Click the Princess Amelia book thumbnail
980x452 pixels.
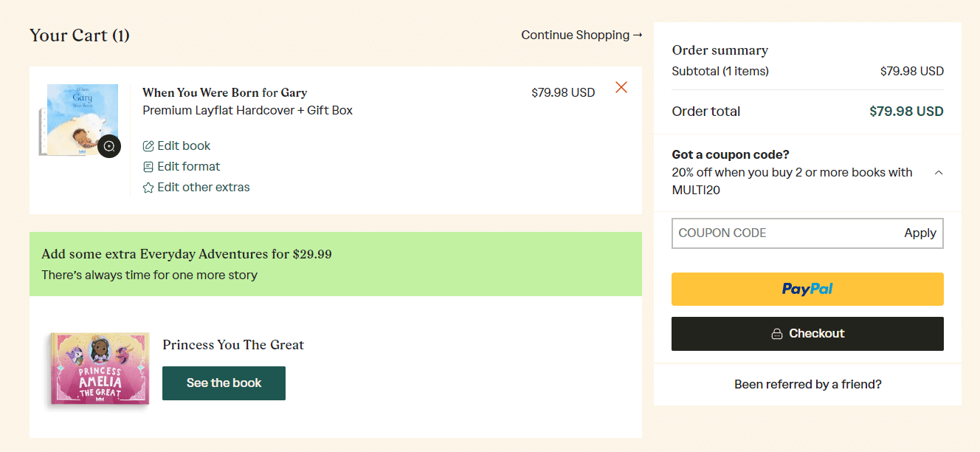pyautogui.click(x=100, y=369)
